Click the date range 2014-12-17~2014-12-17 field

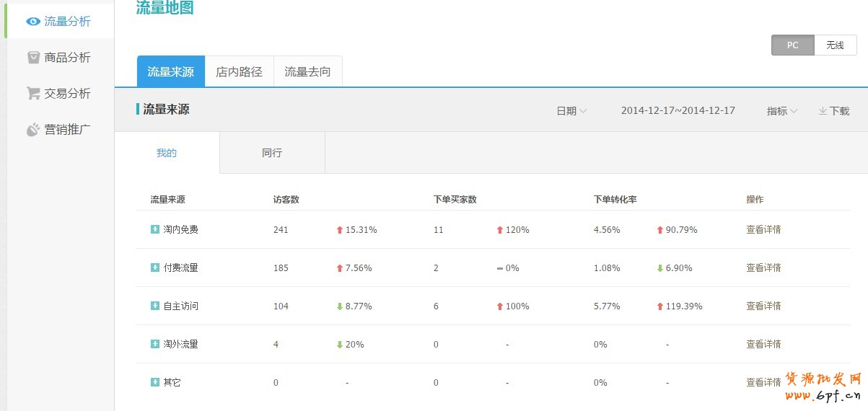[678, 111]
